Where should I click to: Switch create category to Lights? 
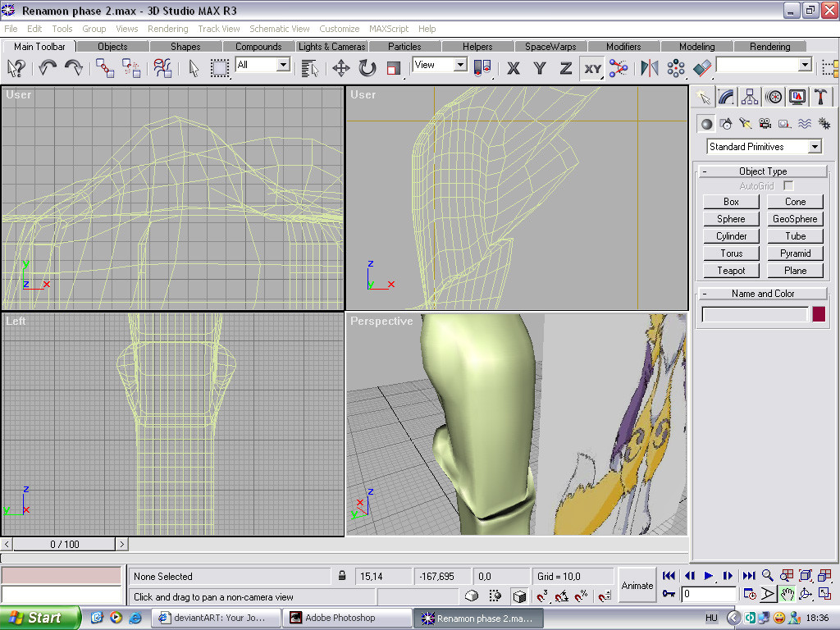point(745,124)
